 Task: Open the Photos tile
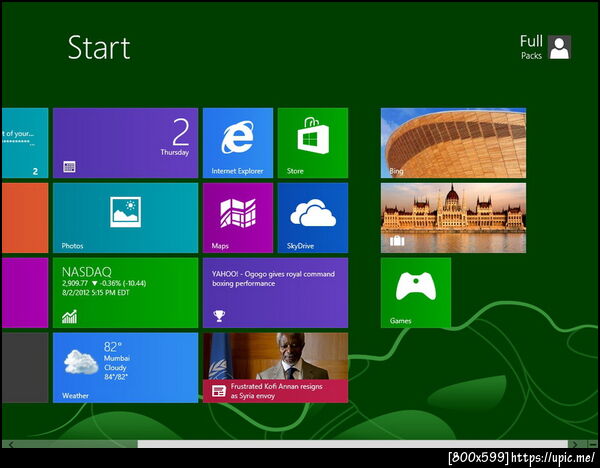(126, 218)
